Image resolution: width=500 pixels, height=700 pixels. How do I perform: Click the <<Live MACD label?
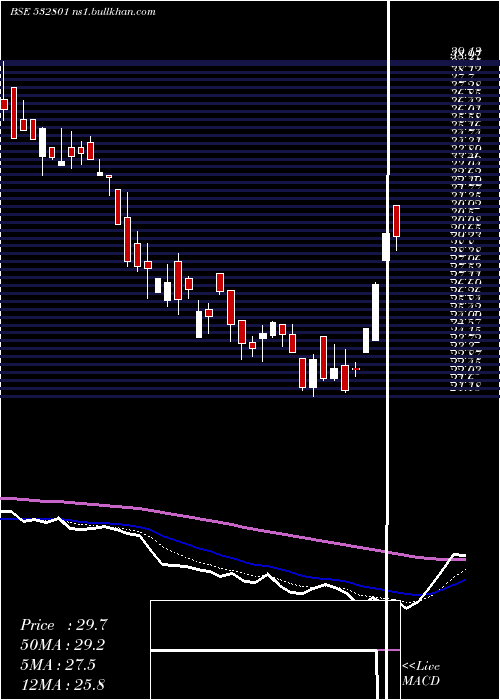coord(421,673)
